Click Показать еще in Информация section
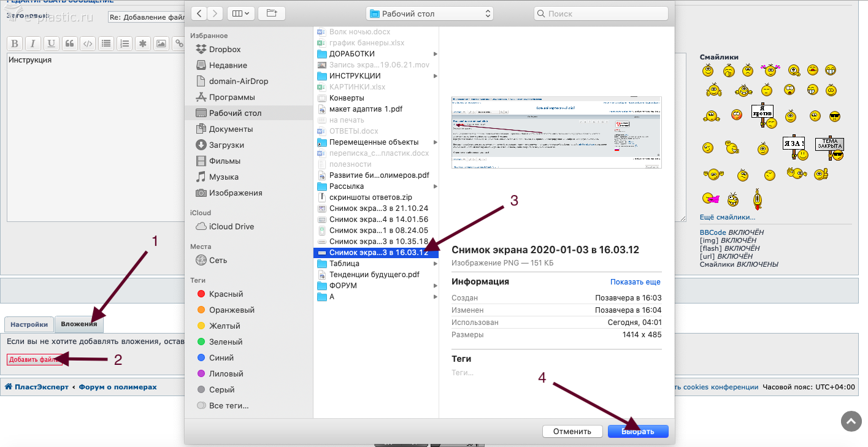 pyautogui.click(x=635, y=282)
